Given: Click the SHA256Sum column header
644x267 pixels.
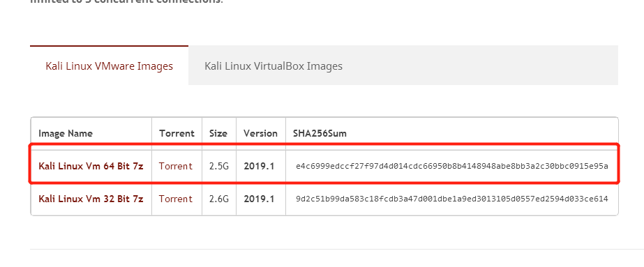Looking at the screenshot, I should click(320, 133).
